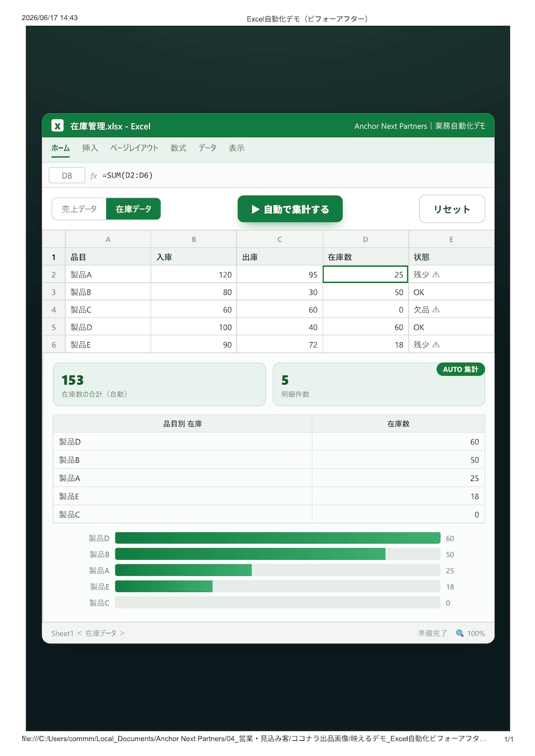Open the 数式 ribbon tab
535x756 pixels.
(x=179, y=148)
